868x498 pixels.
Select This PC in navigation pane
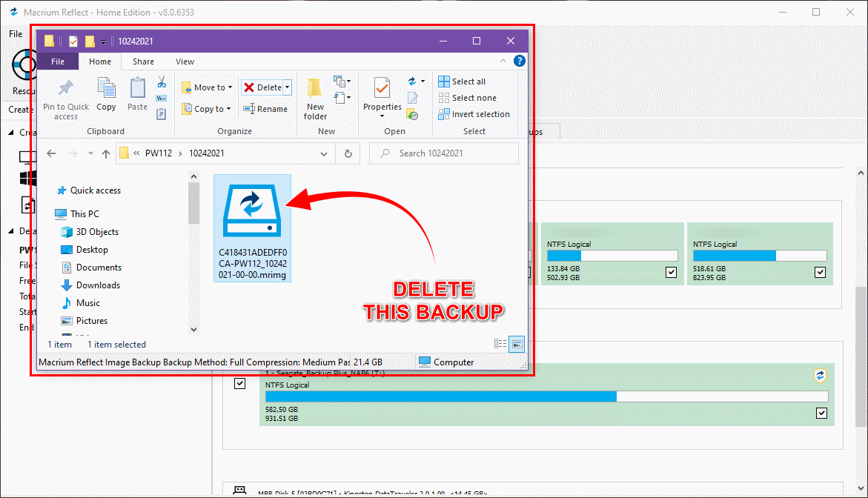(78, 213)
